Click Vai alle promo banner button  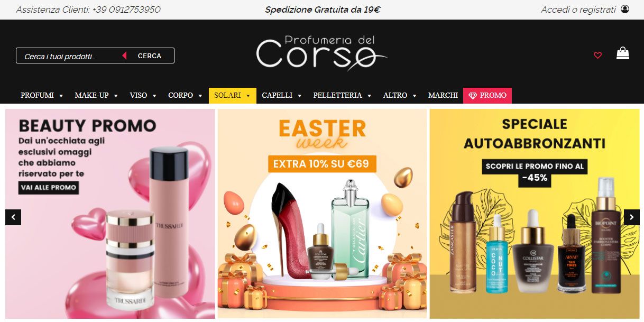[x=48, y=187]
